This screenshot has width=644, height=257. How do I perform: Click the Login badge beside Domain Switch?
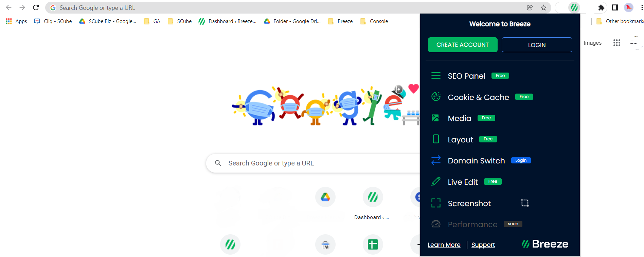[x=521, y=160]
